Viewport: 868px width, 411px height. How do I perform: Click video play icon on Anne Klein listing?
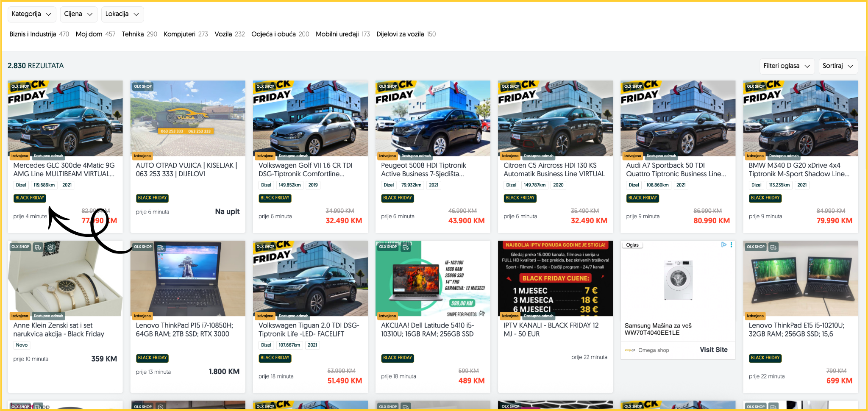pyautogui.click(x=50, y=247)
